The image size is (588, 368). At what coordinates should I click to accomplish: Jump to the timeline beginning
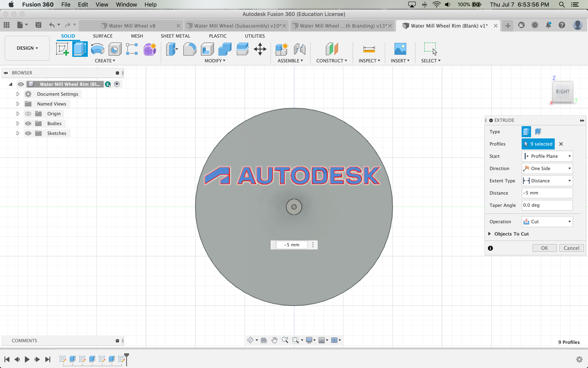pos(7,359)
